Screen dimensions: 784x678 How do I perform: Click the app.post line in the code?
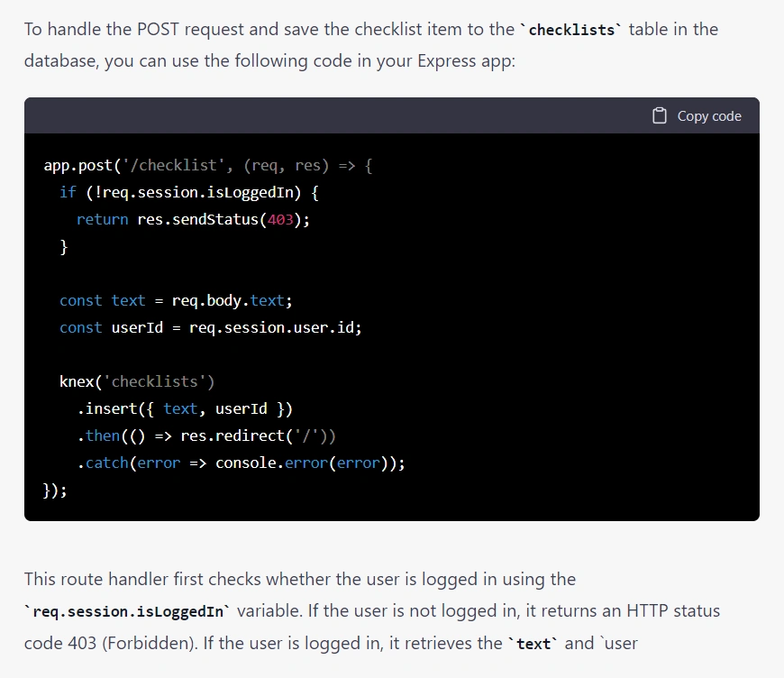(x=207, y=166)
